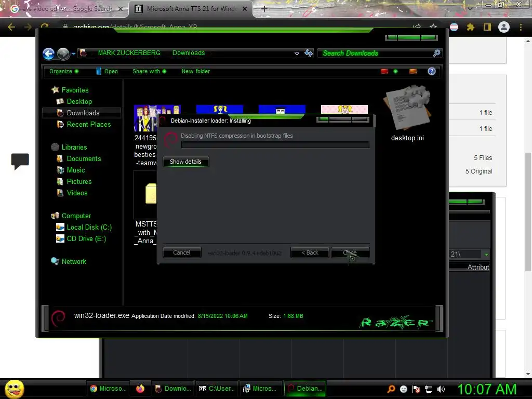Open Recent Places in the sidebar
This screenshot has width=532, height=399.
point(84,125)
